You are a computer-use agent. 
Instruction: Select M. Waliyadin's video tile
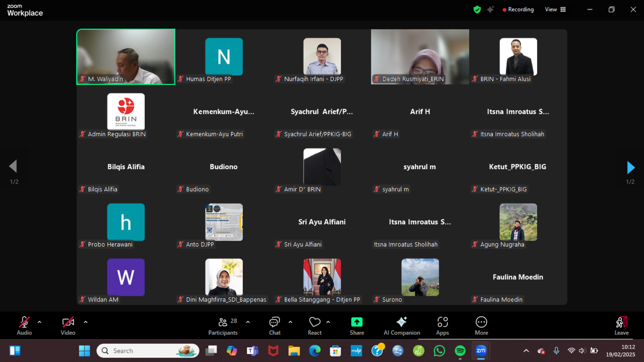tap(126, 57)
